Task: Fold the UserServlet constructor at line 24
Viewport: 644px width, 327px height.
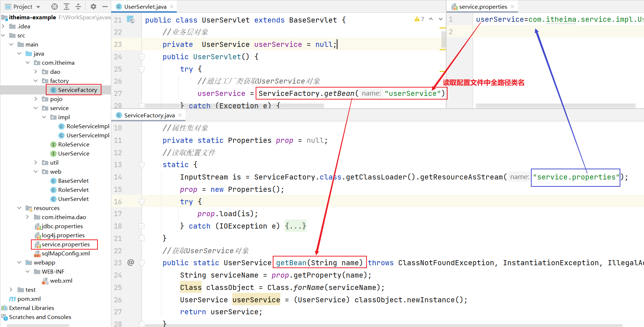Action: (142, 57)
